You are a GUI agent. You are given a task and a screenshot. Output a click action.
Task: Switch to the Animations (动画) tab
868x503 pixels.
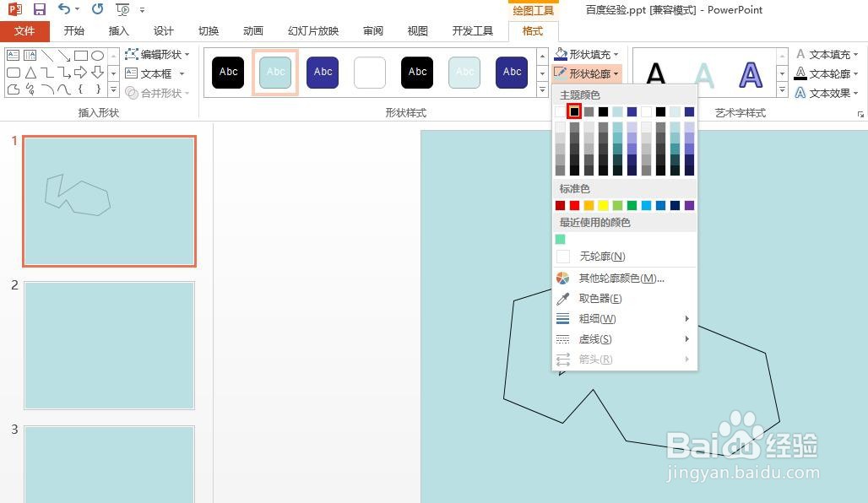pos(253,31)
